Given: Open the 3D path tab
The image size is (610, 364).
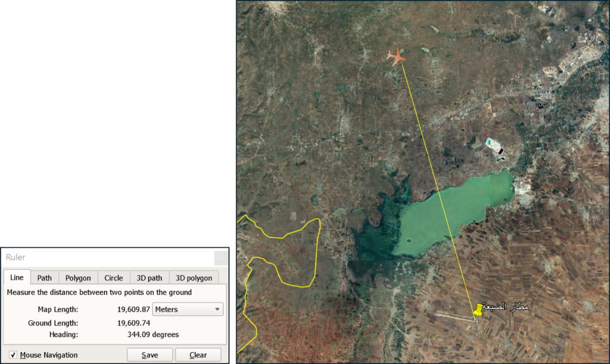Looking at the screenshot, I should pos(150,278).
